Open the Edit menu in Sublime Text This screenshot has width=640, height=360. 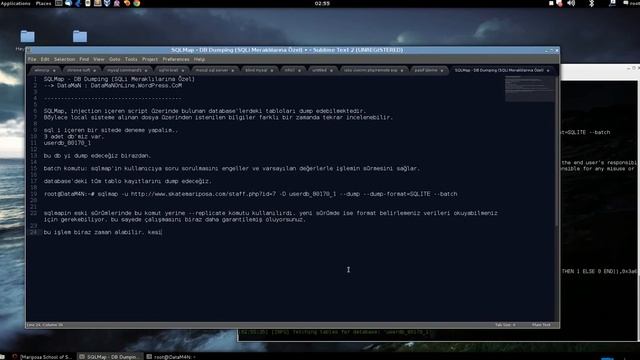45,60
